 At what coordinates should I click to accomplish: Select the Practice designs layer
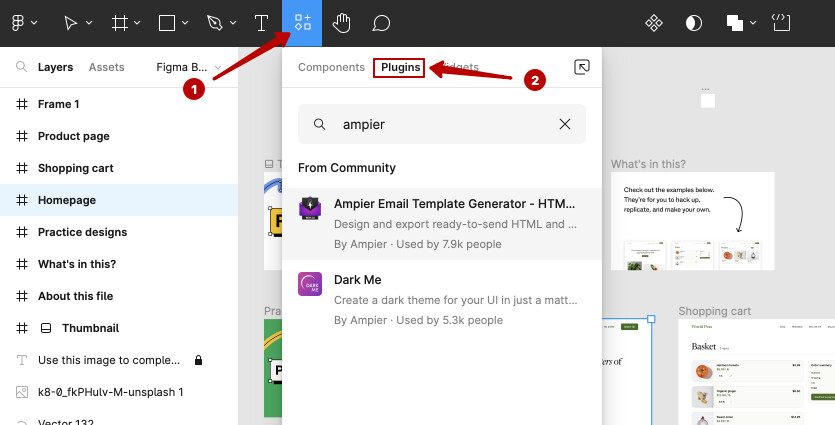pos(119,232)
